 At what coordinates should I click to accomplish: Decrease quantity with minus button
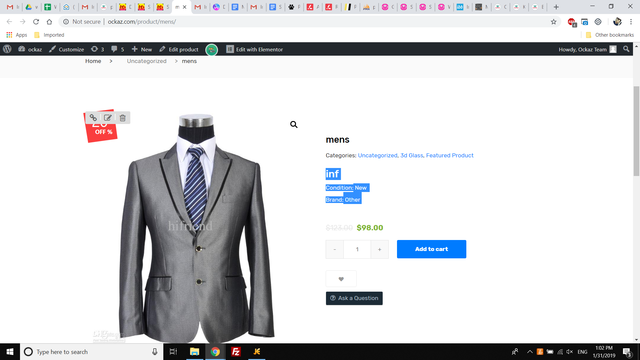(x=335, y=249)
